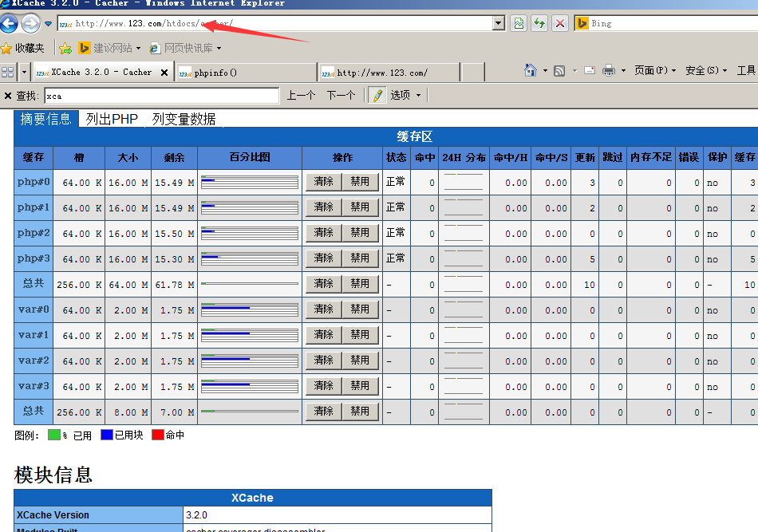Go forward with the Forward arrow
Viewport: 758px width, 532px height.
coord(31,23)
